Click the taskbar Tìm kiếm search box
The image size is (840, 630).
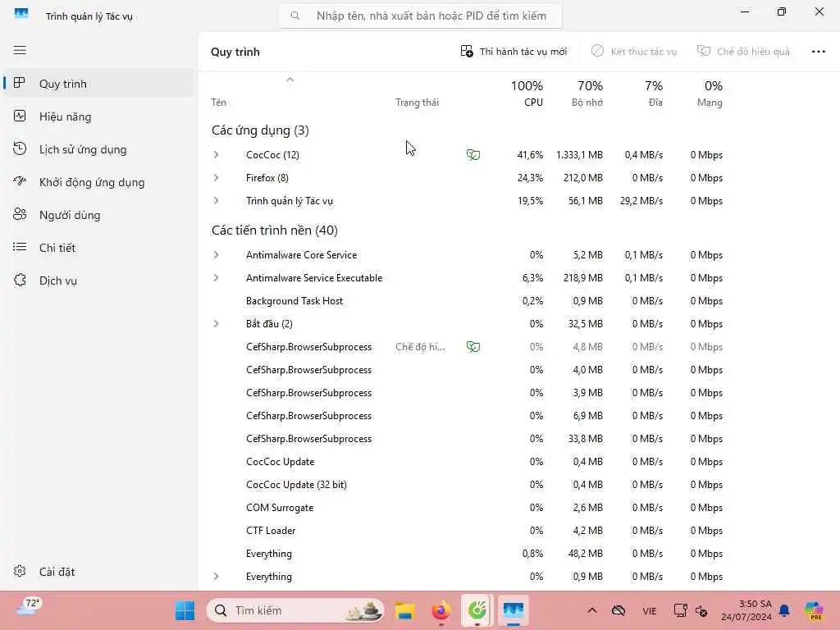295,610
